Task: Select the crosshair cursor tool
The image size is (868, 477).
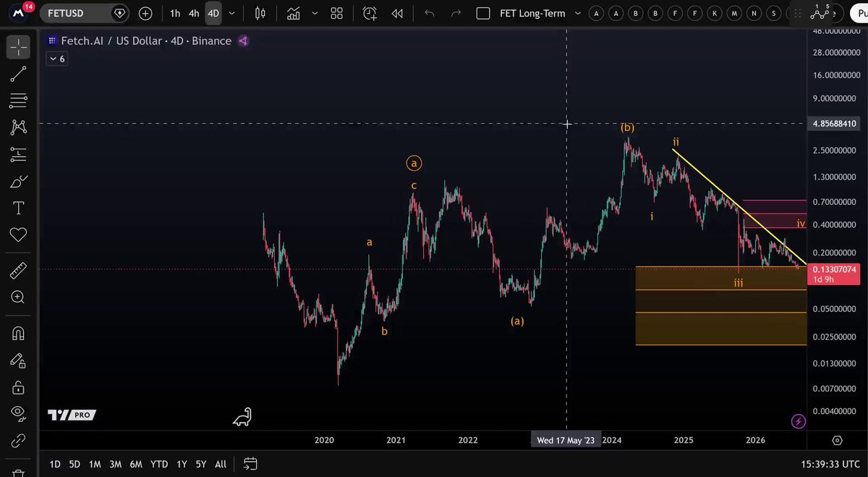Action: [x=18, y=47]
